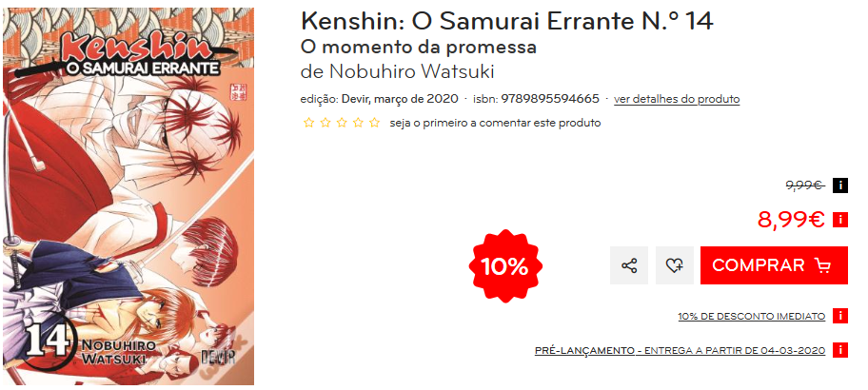Click info icon beside 8,99€ price
The image size is (868, 390).
(839, 220)
